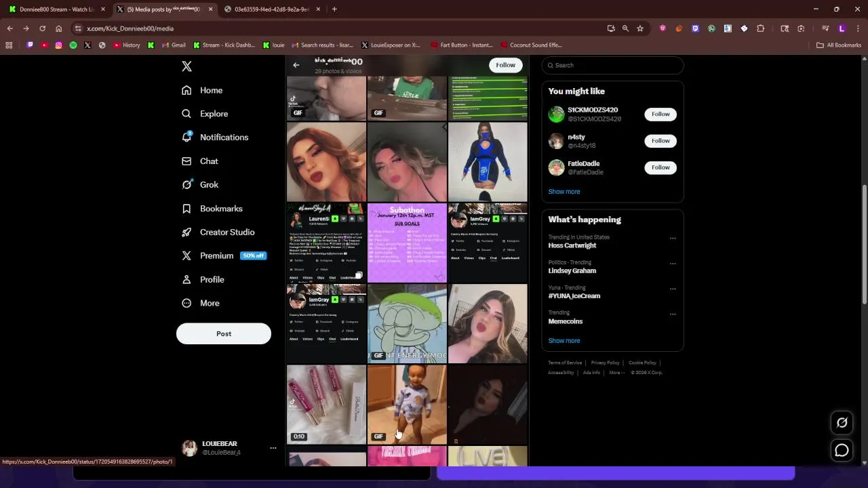868x488 pixels.
Task: Click the X logo in sidebar
Action: coord(186,66)
